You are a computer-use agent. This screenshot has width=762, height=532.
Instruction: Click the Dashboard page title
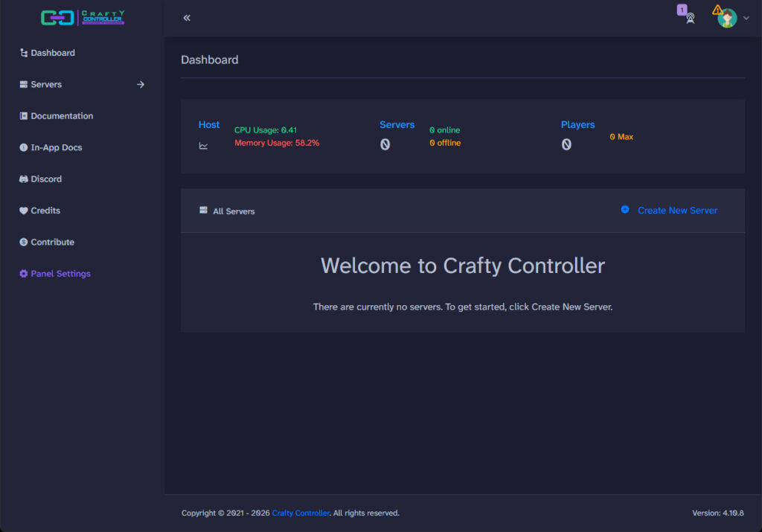click(209, 60)
